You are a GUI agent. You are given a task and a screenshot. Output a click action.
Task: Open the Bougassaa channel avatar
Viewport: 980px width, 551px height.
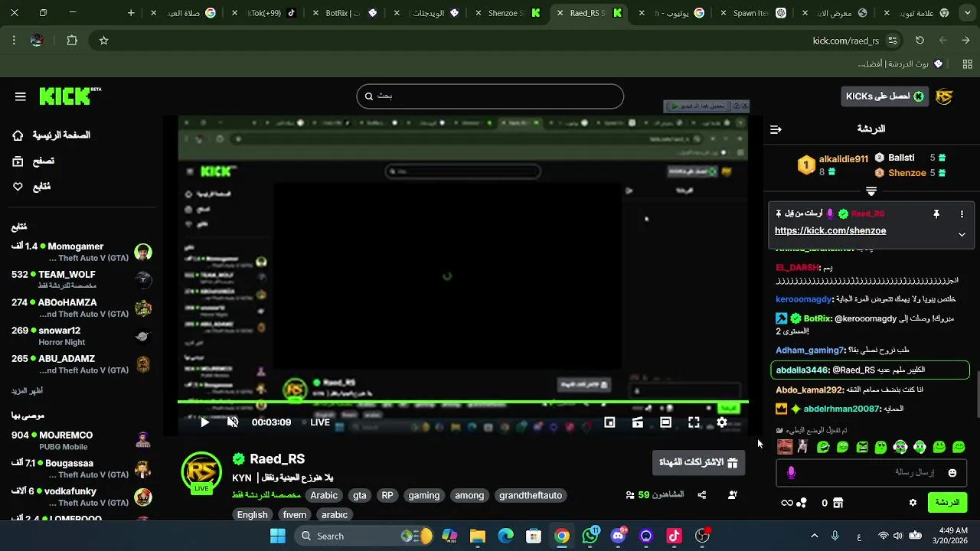coord(143,469)
